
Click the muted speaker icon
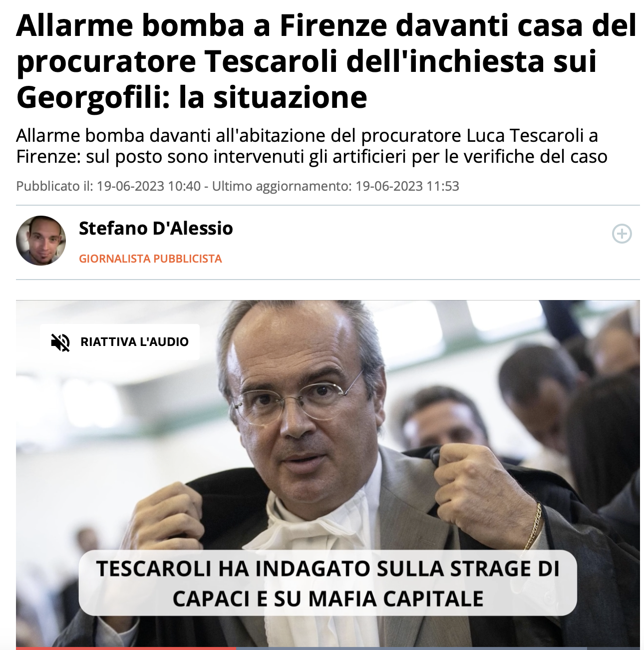tap(60, 342)
